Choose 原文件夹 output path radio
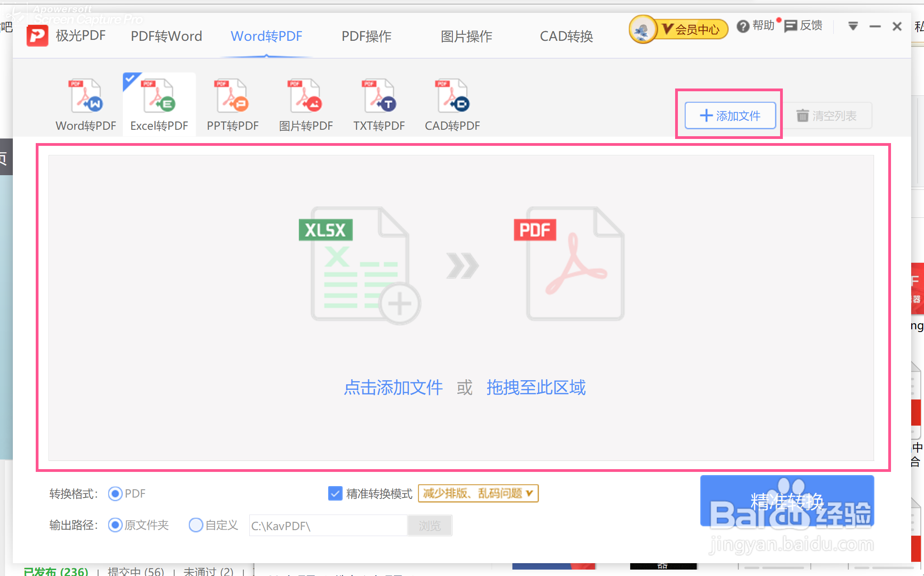This screenshot has width=924, height=576. click(115, 525)
